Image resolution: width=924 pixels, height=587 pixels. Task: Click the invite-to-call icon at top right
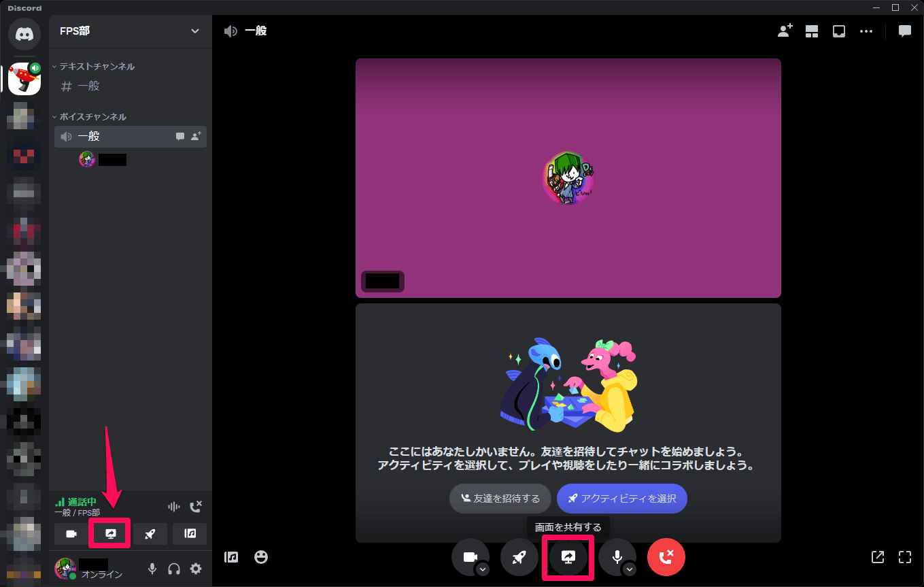coord(784,31)
